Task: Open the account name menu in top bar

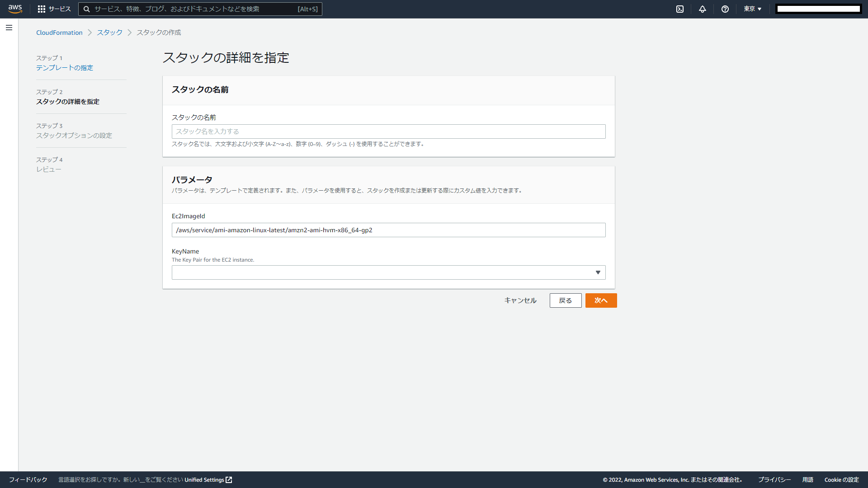Action: coord(818,9)
